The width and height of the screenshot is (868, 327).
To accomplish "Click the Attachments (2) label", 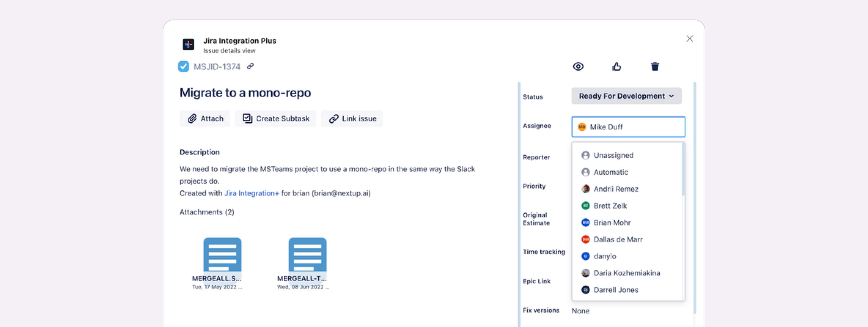I will (x=206, y=212).
